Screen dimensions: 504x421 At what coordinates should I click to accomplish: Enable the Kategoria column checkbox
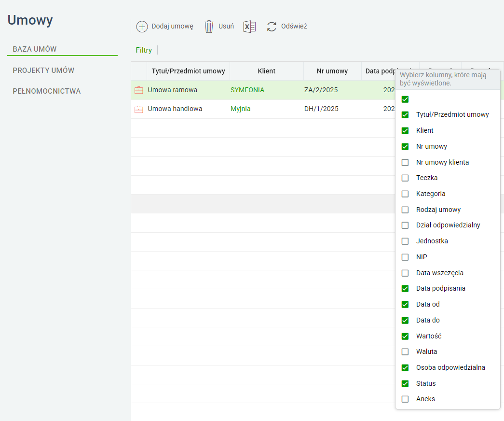point(405,194)
